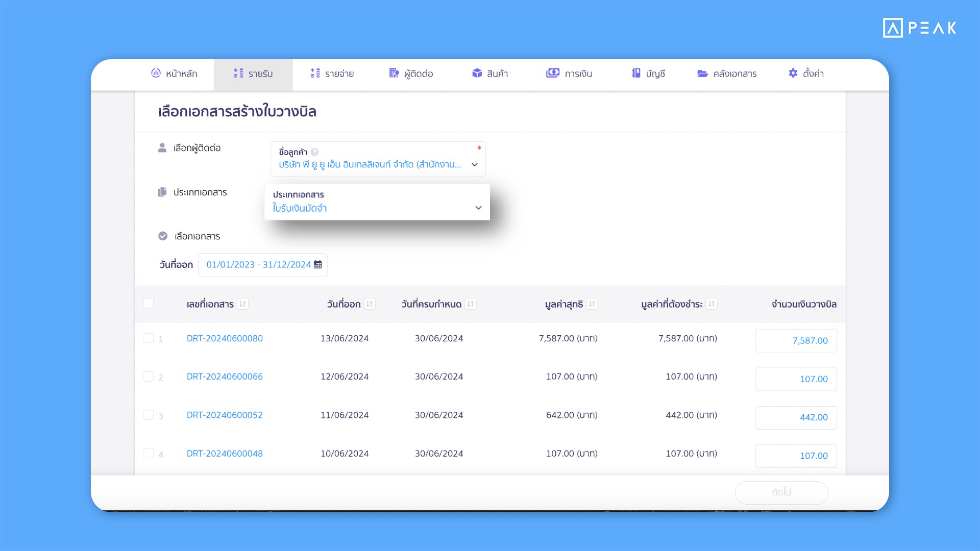Click the help icon beside ชื่อลูกค้า

314,152
